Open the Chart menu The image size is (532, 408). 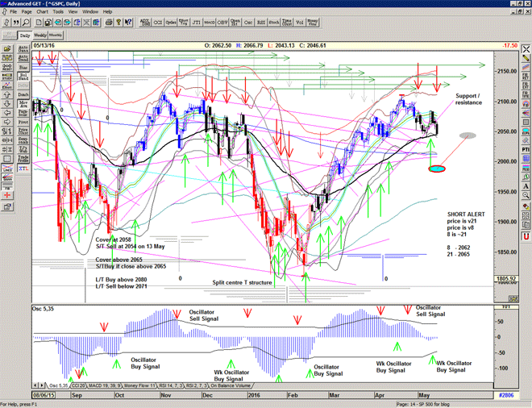tap(42, 12)
